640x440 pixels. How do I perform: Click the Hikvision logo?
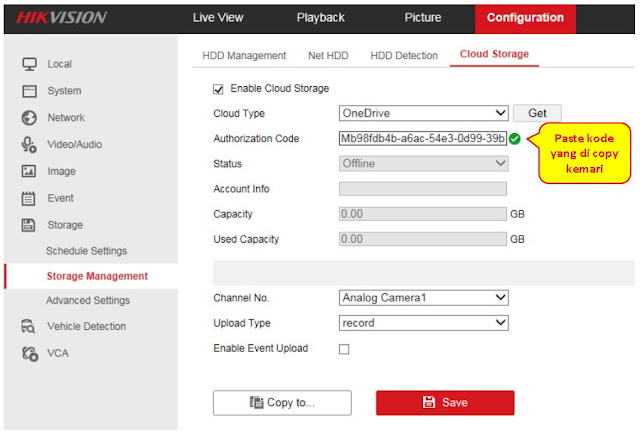pos(61,18)
